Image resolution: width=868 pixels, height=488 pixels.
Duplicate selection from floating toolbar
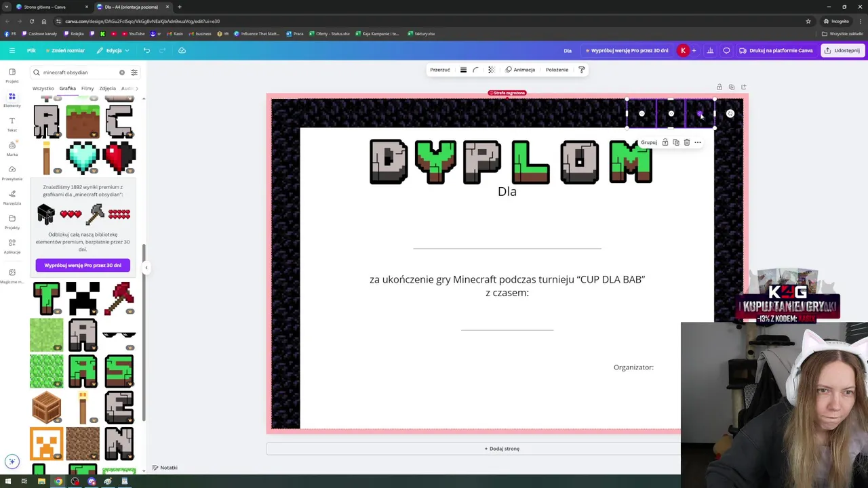tap(676, 142)
